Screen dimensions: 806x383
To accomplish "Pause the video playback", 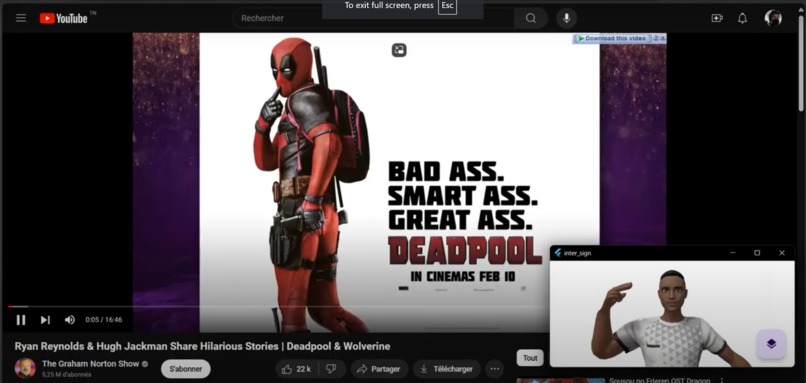I will click(21, 320).
